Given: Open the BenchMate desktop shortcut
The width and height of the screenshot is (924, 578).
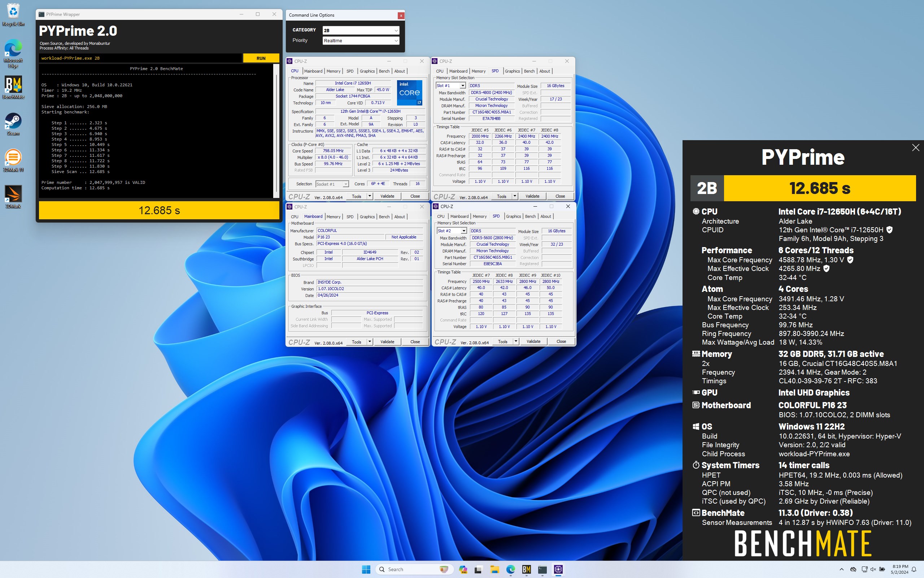Looking at the screenshot, I should click(x=13, y=87).
